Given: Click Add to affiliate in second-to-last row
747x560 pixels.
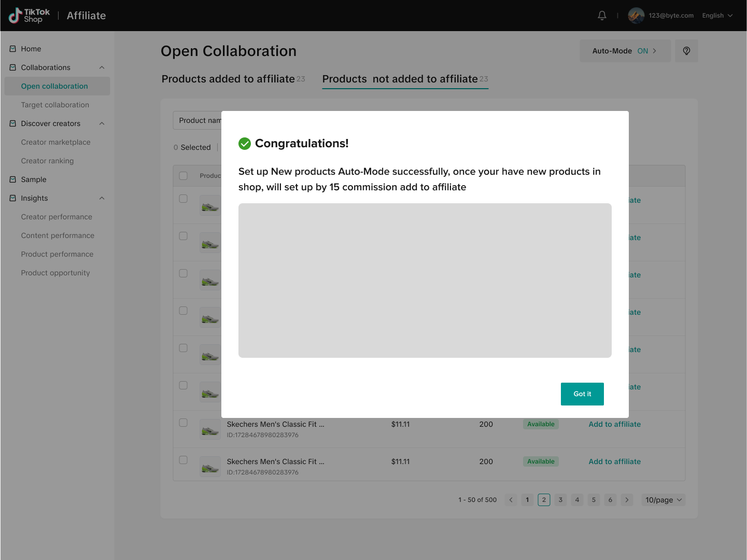Looking at the screenshot, I should [615, 424].
